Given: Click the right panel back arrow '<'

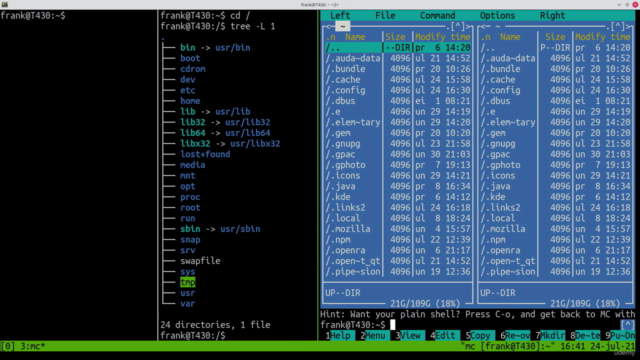Looking at the screenshot, I should [x=483, y=27].
